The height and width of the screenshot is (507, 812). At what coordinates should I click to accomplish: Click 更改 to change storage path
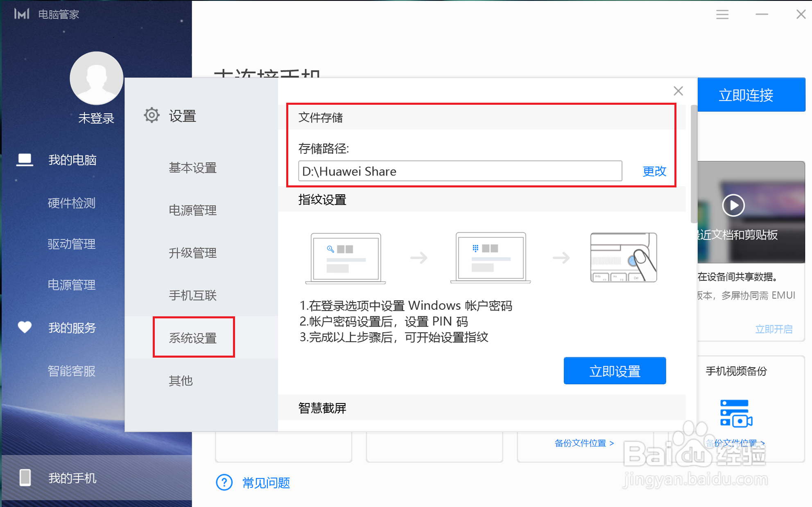[x=654, y=171]
